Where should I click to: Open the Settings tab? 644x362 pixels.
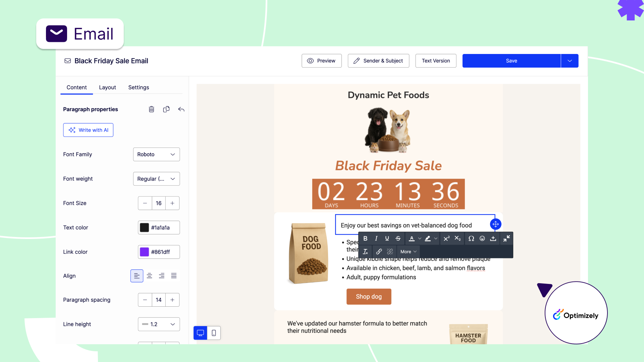pos(139,87)
